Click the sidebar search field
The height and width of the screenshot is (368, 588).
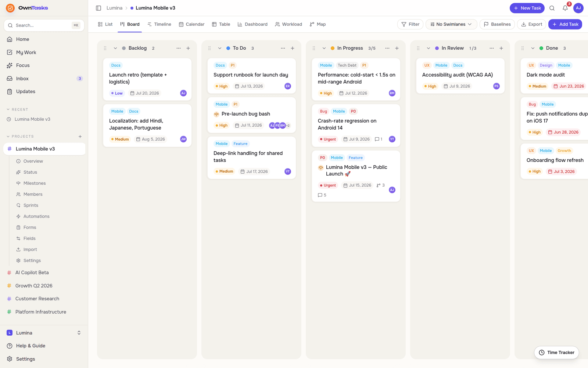(44, 25)
